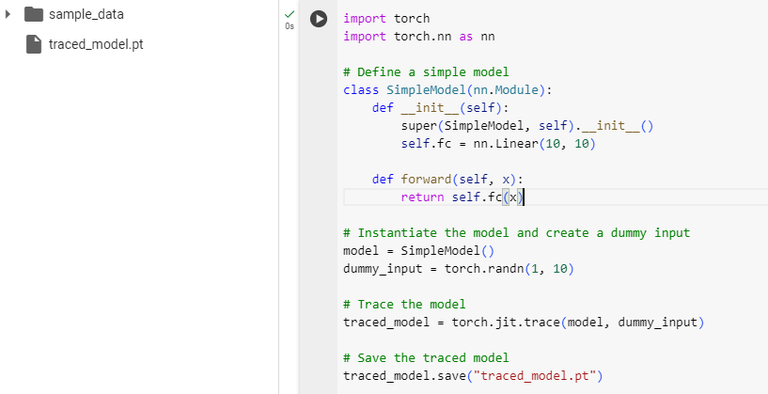Open traced_model.pt file in file browser
The width and height of the screenshot is (768, 394).
pyautogui.click(x=96, y=45)
